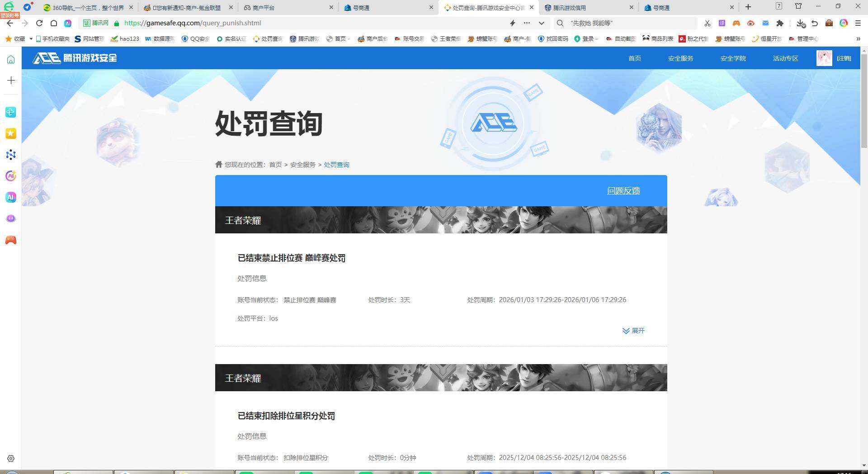
Task: Click the scissors screenshot tool icon
Action: point(708,23)
